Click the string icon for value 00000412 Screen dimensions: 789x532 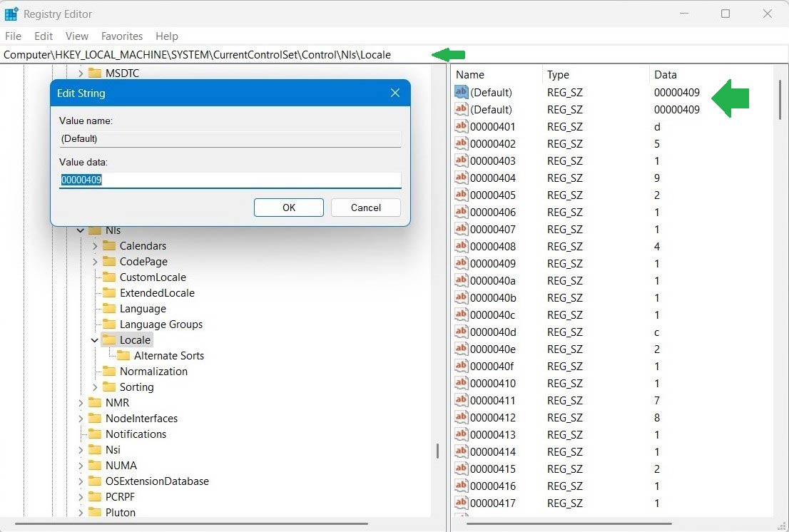click(x=461, y=417)
